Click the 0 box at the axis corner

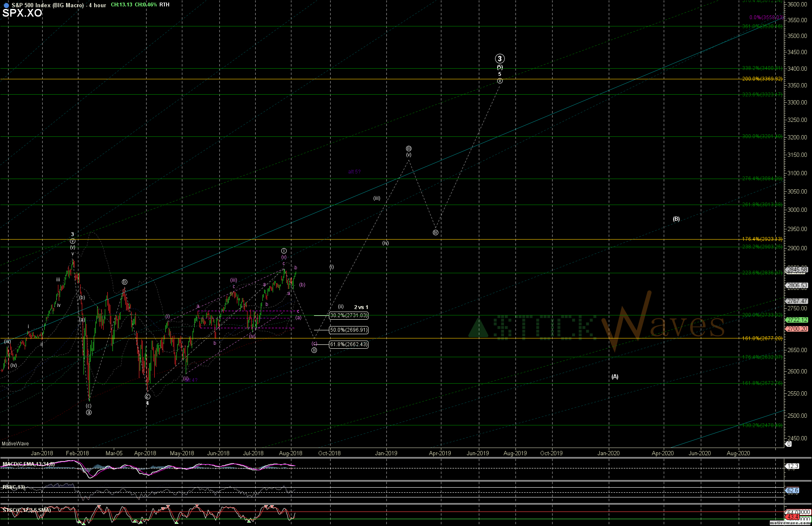(x=789, y=444)
